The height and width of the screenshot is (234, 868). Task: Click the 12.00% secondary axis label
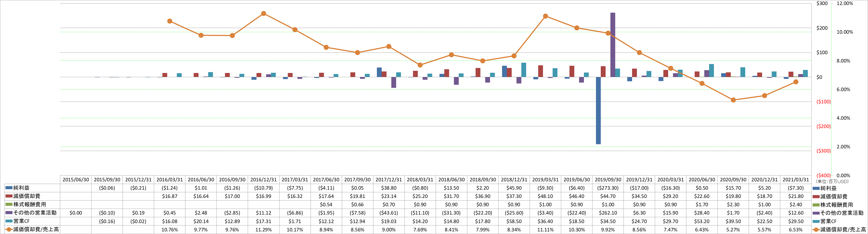(x=845, y=3)
